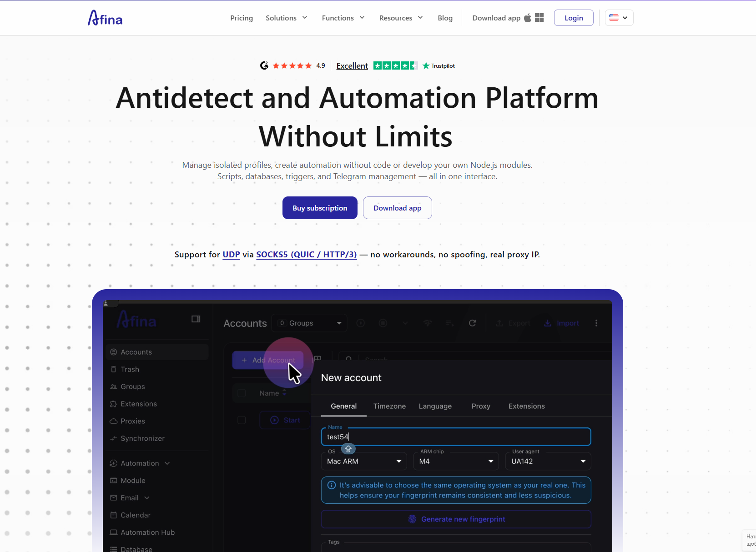Click the Trash icon in preview sidebar
The image size is (756, 552).
114,369
